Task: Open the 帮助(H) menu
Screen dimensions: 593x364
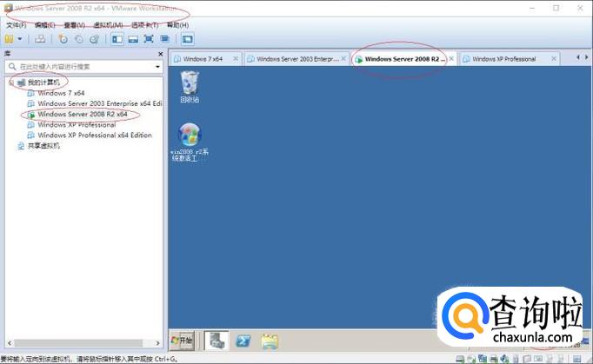Action: [x=177, y=25]
